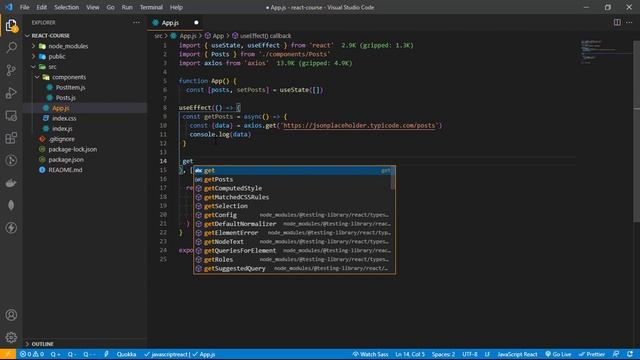Open the MongoDB leaf icon view
Viewport: 640px width, 360px height.
coord(11,205)
